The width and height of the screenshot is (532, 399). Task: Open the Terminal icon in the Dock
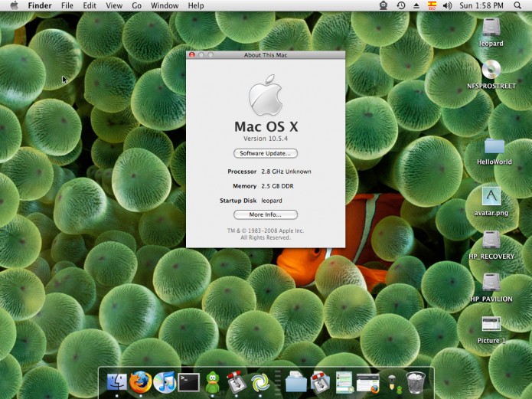pos(188,383)
